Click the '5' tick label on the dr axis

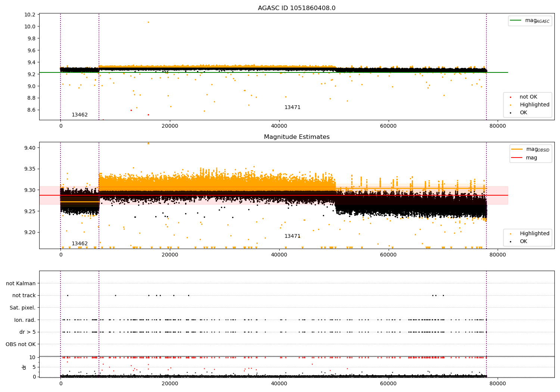point(34,367)
